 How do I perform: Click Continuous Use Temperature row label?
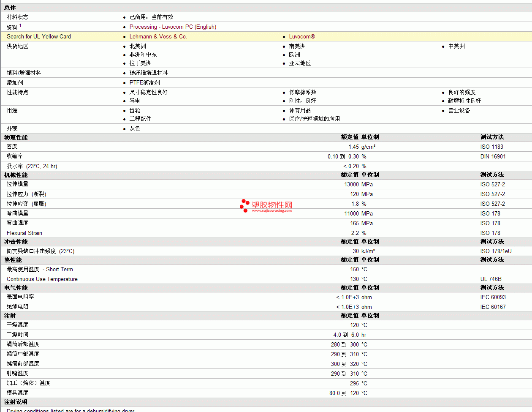tap(42, 279)
